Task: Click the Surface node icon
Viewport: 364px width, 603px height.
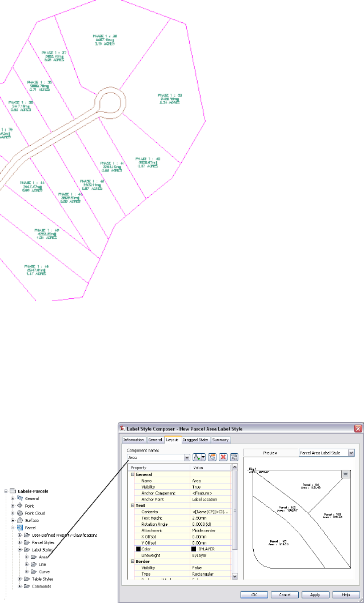Action: [21, 520]
